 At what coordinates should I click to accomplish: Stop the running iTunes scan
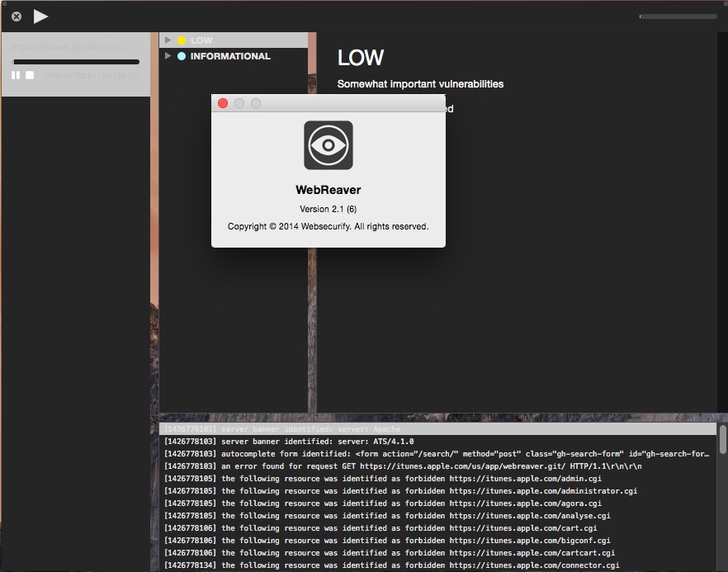30,75
